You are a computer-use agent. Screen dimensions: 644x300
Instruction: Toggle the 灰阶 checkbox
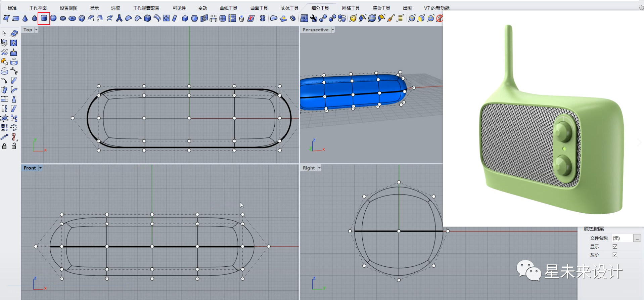615,255
